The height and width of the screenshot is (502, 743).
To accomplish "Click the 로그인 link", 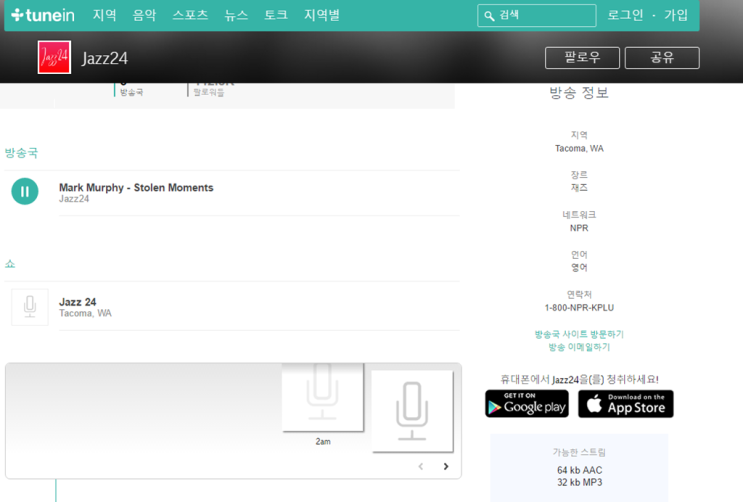I will [x=625, y=15].
